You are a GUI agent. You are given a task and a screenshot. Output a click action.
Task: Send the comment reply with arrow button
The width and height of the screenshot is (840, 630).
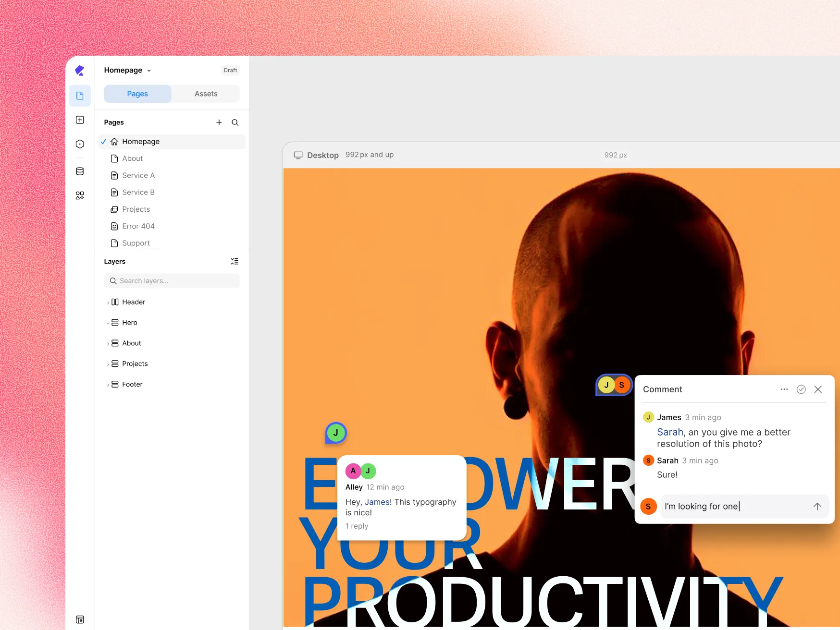click(x=817, y=506)
